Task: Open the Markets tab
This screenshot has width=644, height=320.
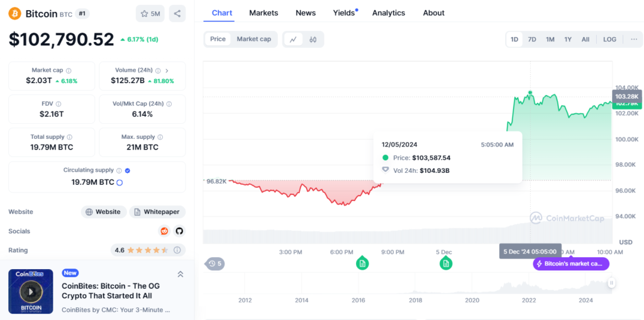Action: (x=264, y=13)
